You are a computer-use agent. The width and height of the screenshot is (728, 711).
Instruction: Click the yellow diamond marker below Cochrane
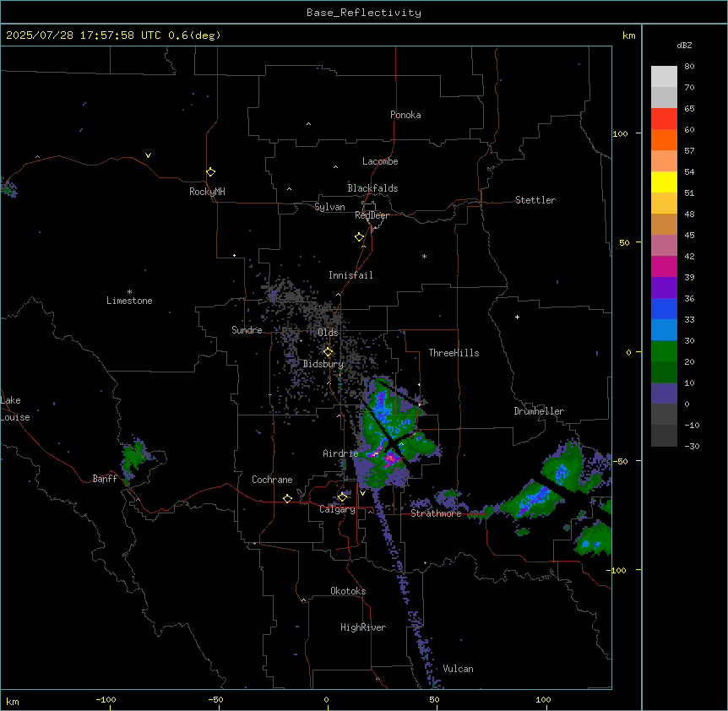[287, 498]
